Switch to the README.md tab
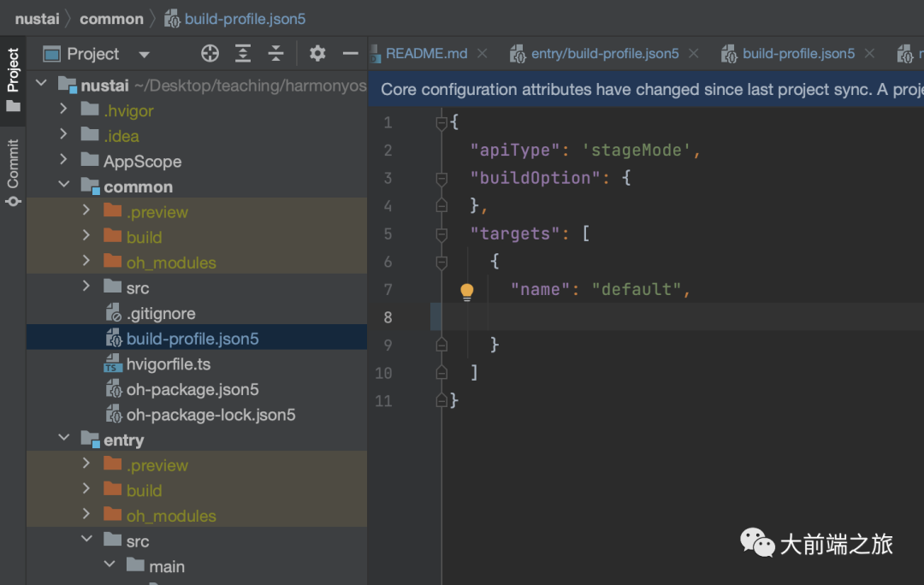This screenshot has height=585, width=924. pos(426,53)
